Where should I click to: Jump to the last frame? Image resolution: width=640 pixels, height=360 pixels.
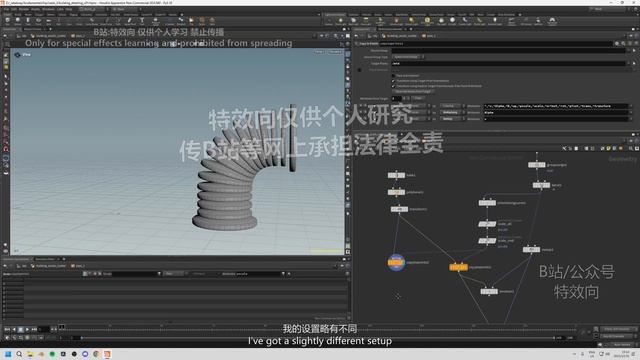tap(34, 329)
